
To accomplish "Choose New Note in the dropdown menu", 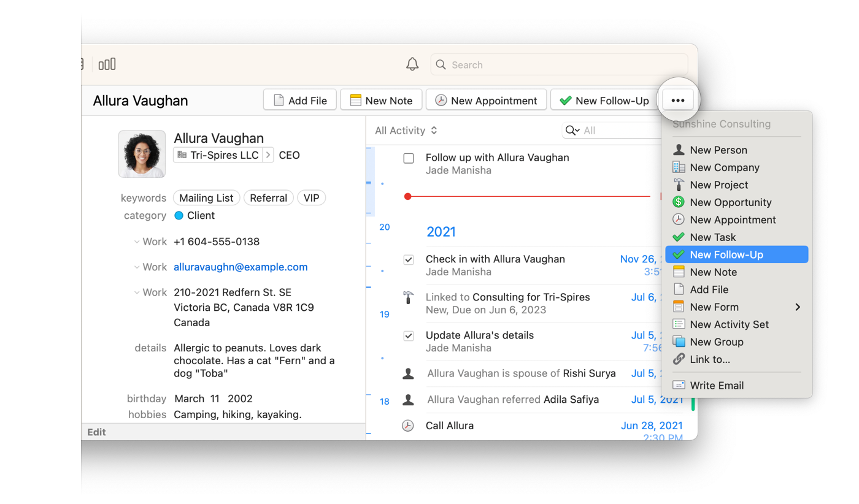I will coord(737,272).
